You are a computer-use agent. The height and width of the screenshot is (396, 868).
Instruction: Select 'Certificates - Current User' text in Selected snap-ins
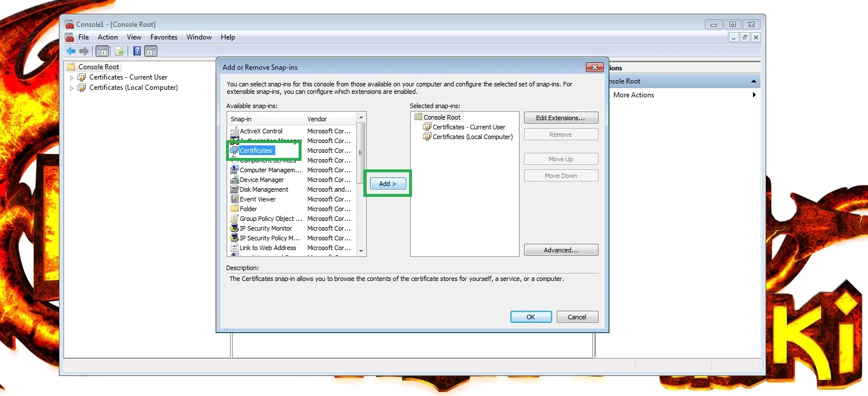pos(469,127)
